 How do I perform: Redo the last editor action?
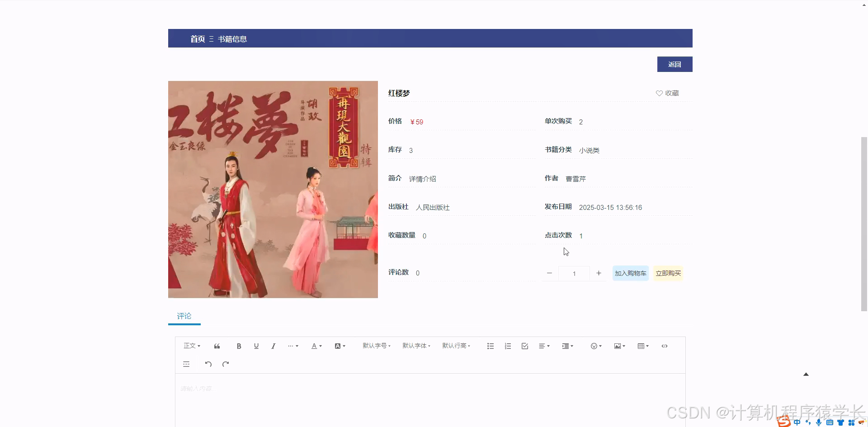tap(225, 364)
